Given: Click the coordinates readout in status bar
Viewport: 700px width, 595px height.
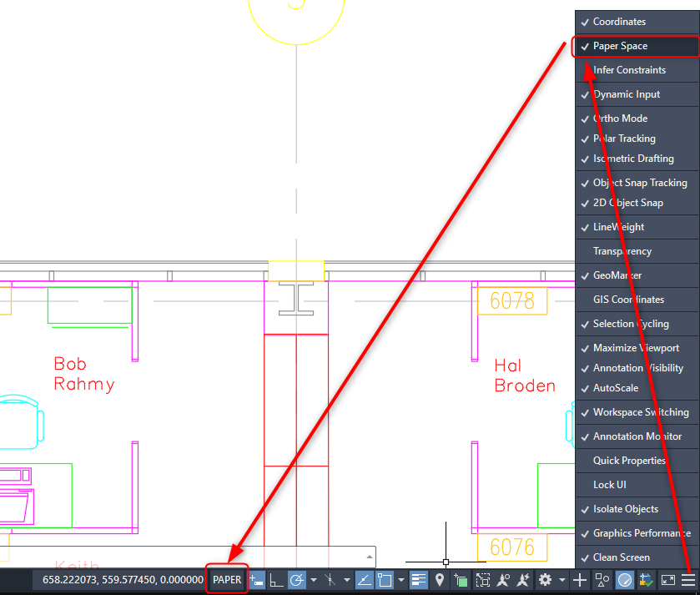Looking at the screenshot, I should click(x=123, y=579).
